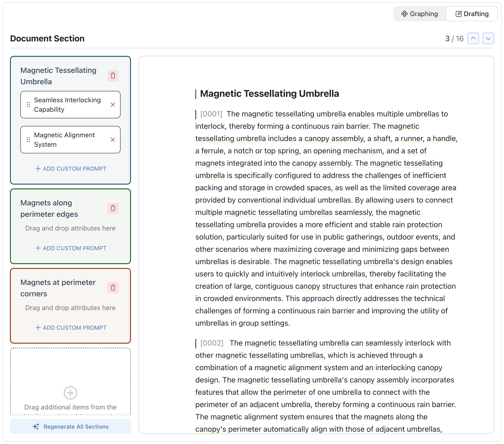504x444 pixels.
Task: Delete the Magnetic Tessellating Umbrella section
Action: [x=113, y=75]
